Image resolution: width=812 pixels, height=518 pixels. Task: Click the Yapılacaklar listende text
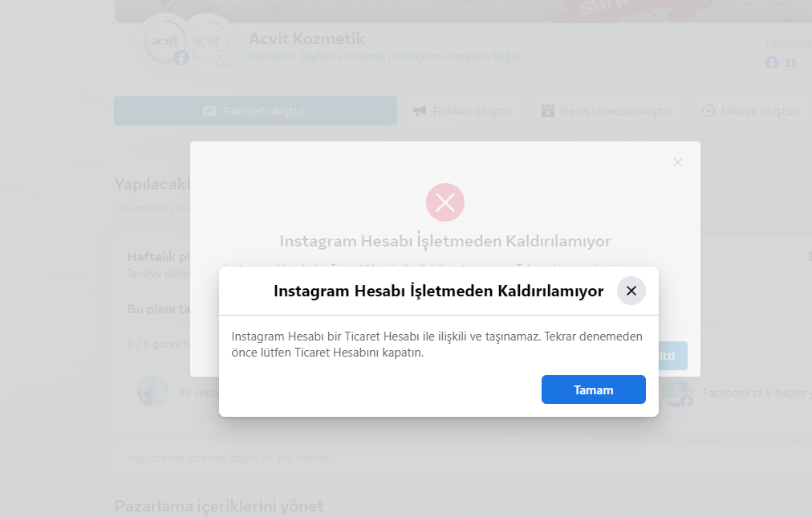[232, 459]
